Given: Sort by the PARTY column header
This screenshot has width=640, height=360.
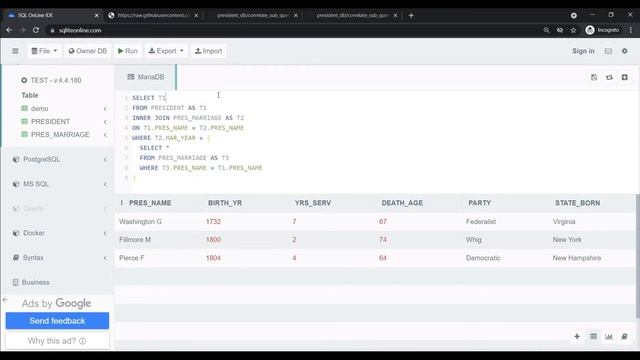Looking at the screenshot, I should [x=480, y=203].
